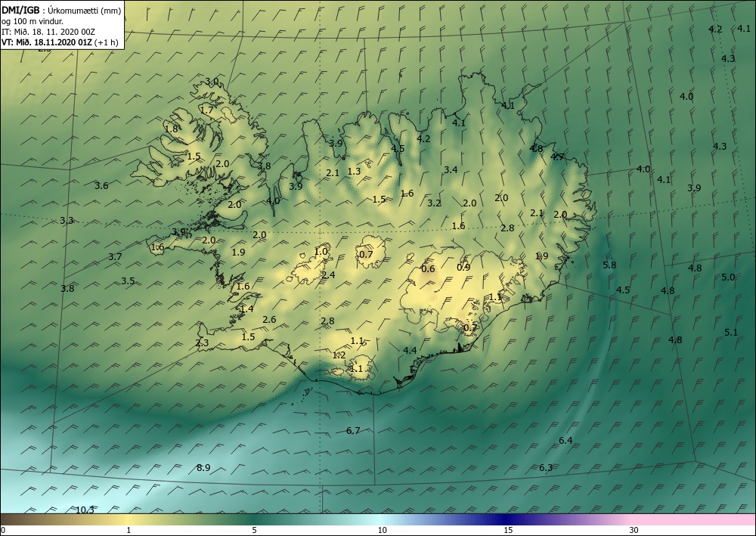Click the 15 tick label on the color scale
Viewport: 756px width, 536px height.
click(x=508, y=530)
